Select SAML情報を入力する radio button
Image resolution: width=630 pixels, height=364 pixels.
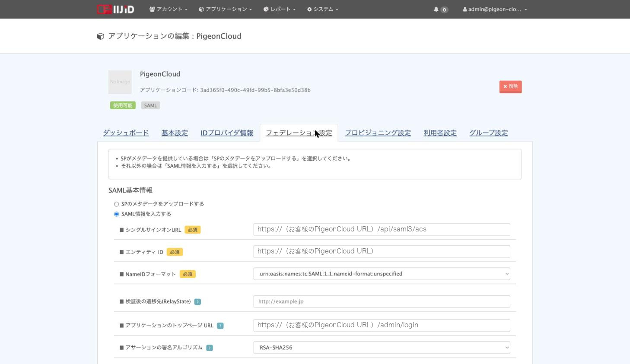(x=116, y=214)
